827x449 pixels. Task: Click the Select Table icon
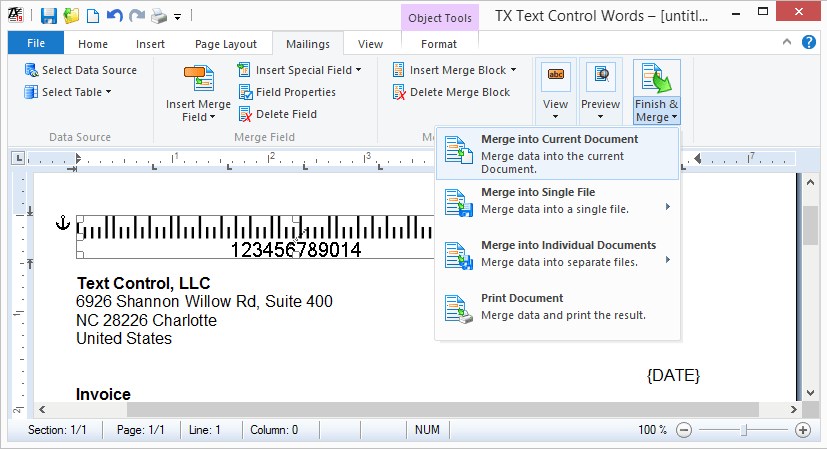pyautogui.click(x=31, y=92)
